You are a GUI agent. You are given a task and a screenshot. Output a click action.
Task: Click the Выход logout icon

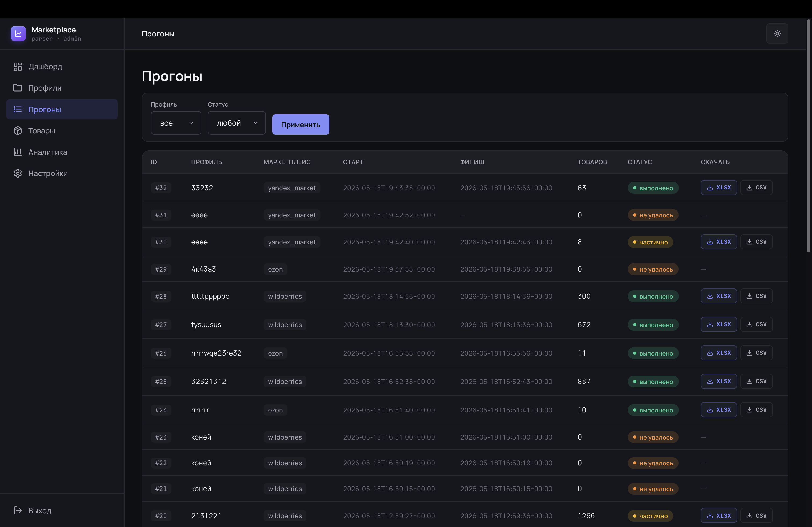click(18, 510)
